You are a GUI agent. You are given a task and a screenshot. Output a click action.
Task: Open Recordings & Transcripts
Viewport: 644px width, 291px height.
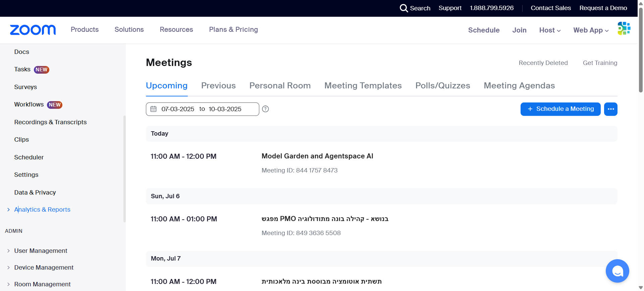point(50,122)
